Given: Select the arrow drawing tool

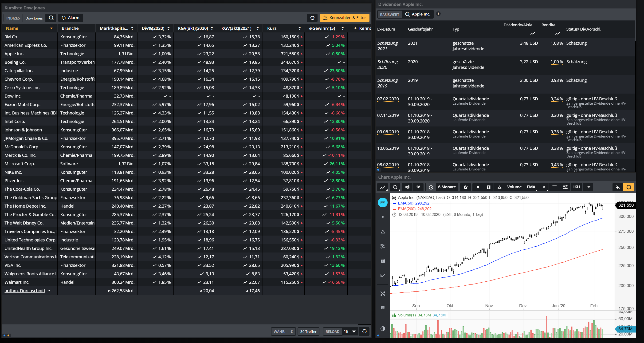Looking at the screenshot, I should 543,187.
